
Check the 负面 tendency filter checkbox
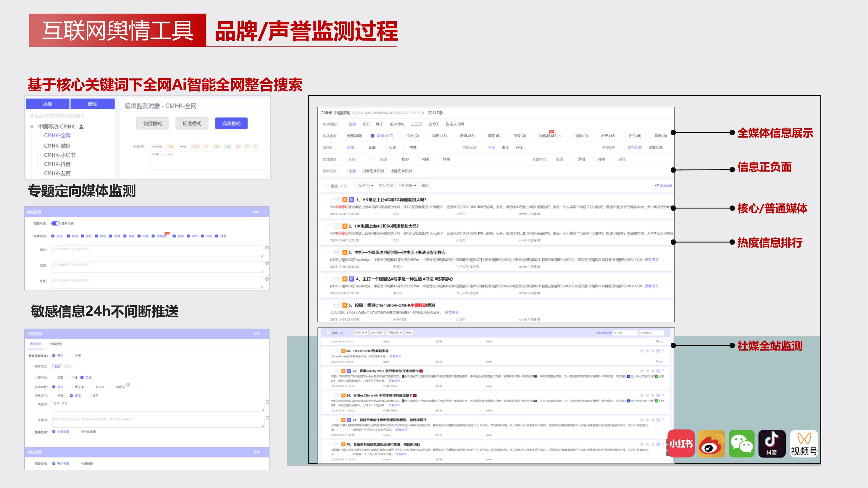pyautogui.click(x=385, y=148)
